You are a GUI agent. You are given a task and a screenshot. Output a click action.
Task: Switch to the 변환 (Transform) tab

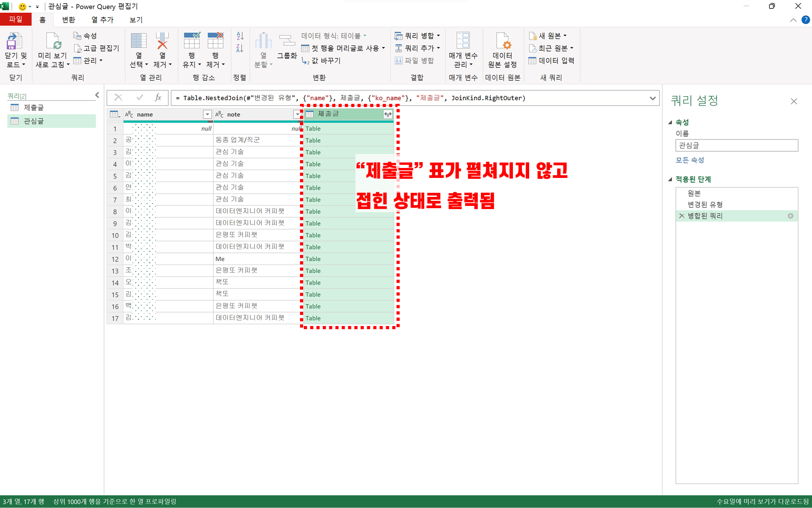coord(69,19)
